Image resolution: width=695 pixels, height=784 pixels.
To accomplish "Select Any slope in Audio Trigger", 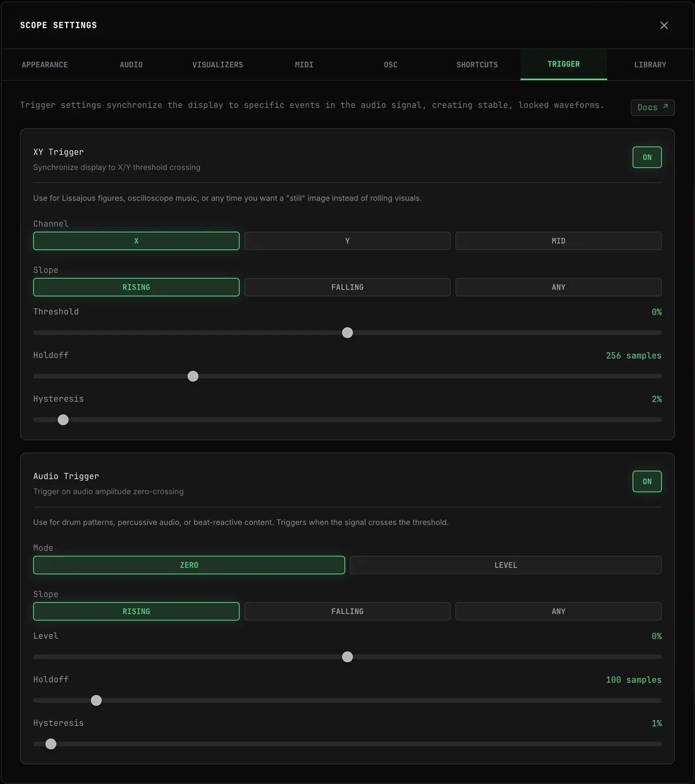I will point(559,611).
